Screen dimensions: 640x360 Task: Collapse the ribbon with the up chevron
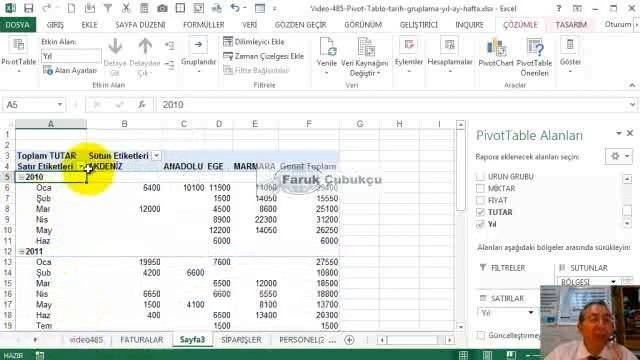(x=632, y=85)
